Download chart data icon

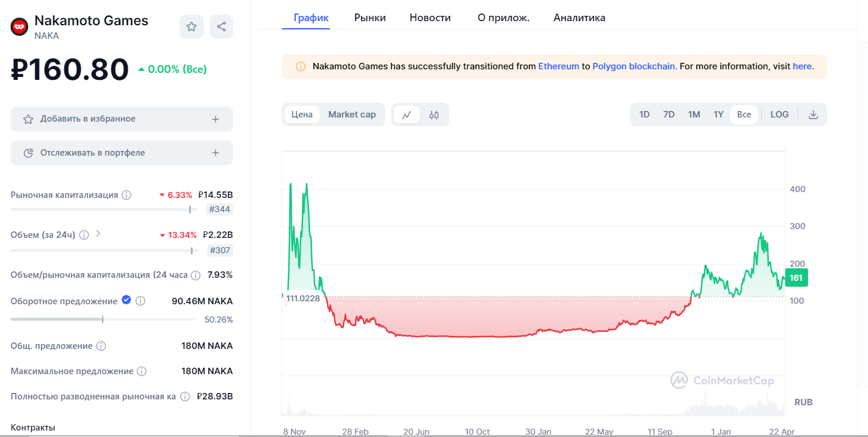tap(813, 115)
